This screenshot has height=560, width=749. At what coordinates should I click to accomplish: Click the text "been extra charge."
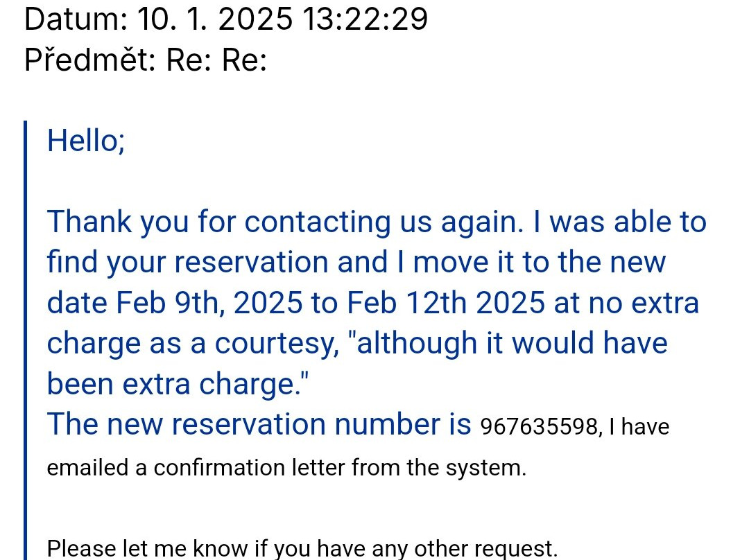(x=178, y=384)
